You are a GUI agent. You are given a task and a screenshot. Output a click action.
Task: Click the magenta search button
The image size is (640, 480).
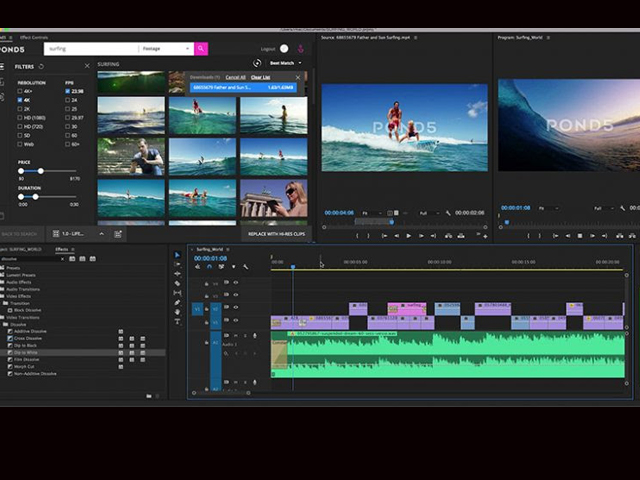pyautogui.click(x=201, y=49)
